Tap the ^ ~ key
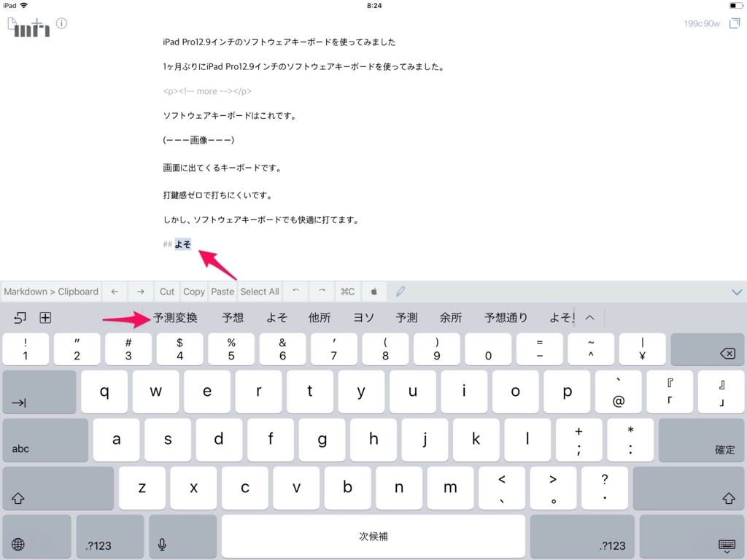 pyautogui.click(x=591, y=349)
